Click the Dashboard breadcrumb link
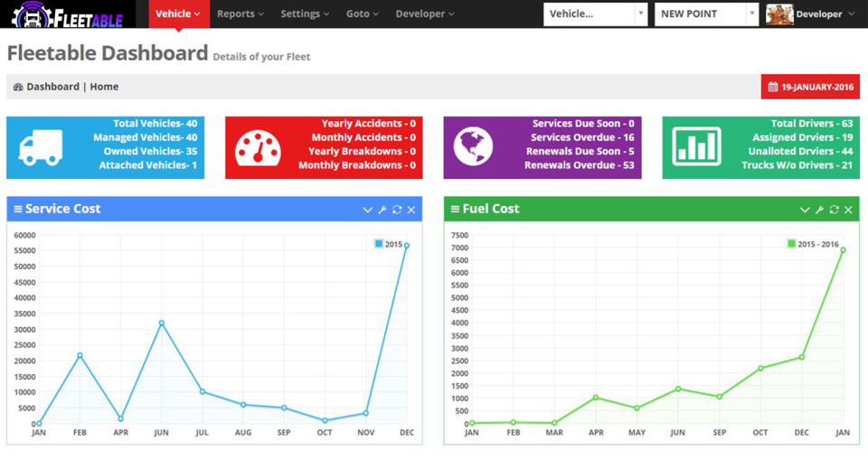The width and height of the screenshot is (868, 459). 52,87
